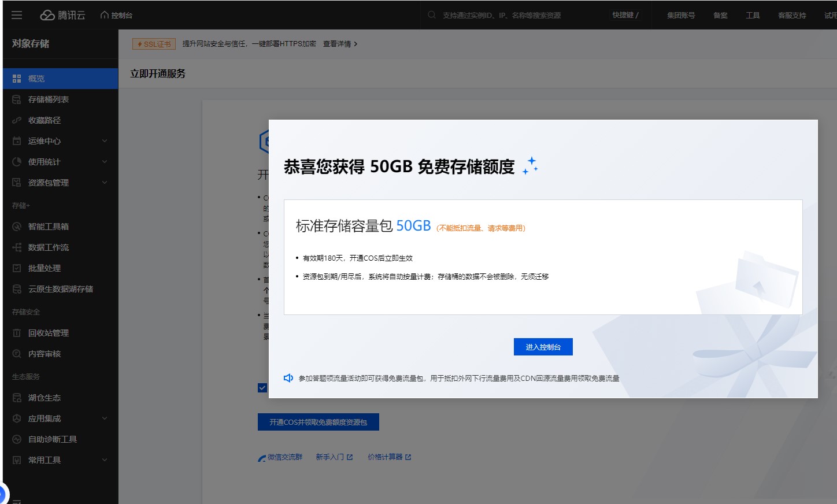Click the 回收站管理 trash icon
The image size is (837, 504).
click(x=17, y=333)
